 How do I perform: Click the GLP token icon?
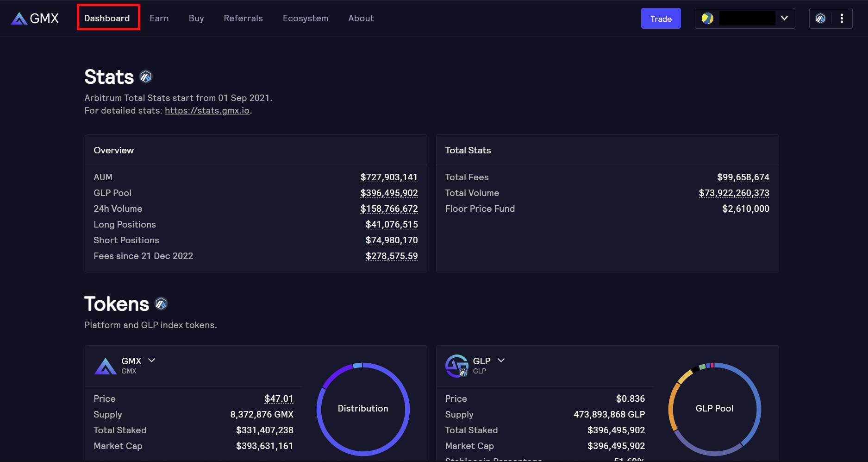pyautogui.click(x=456, y=366)
